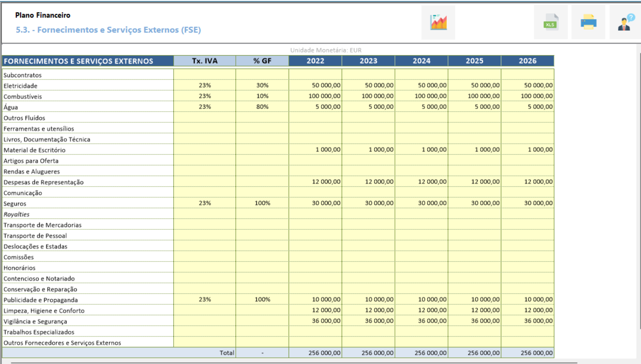This screenshot has height=364, width=641.
Task: Open the help assistant person icon
Action: (626, 22)
